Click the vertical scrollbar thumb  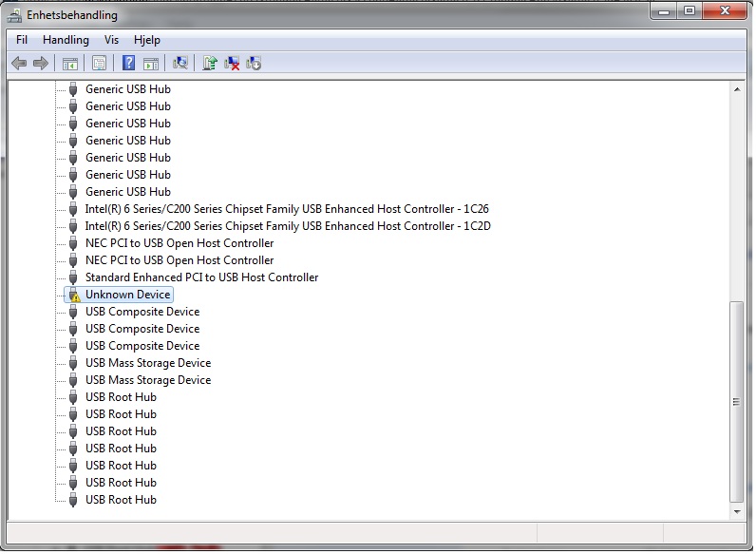[736, 402]
